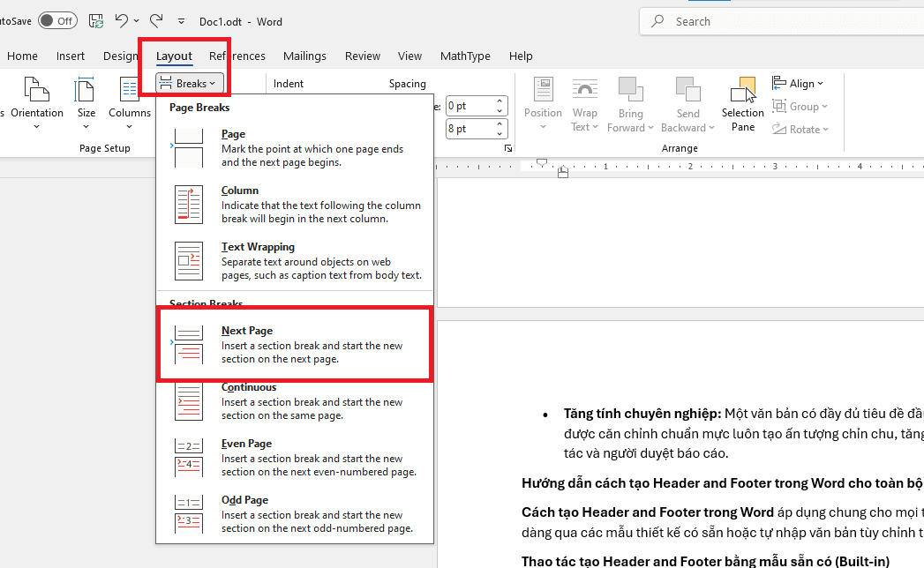Click the Page break icon
924x568 pixels.
point(189,148)
